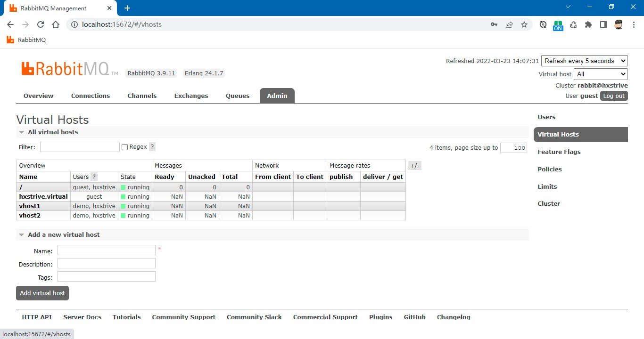Open the profile avatar menu
Screen dimensions: 644x339
(619, 24)
